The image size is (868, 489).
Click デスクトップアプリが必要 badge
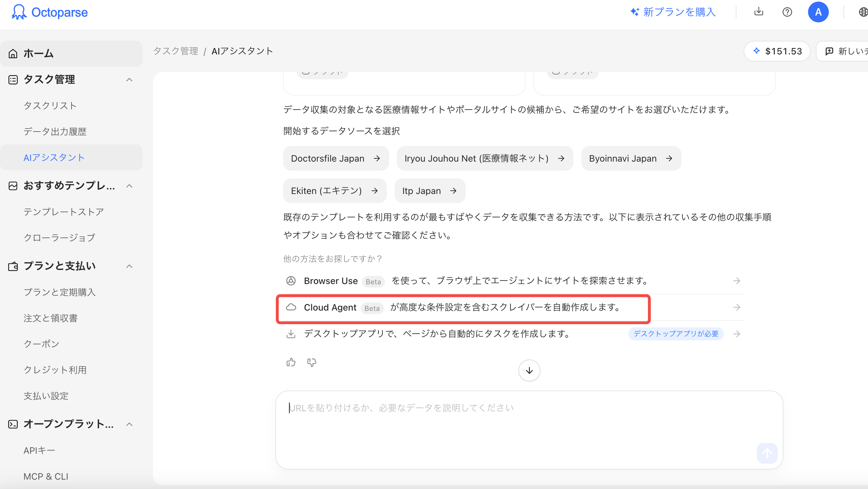coord(676,334)
